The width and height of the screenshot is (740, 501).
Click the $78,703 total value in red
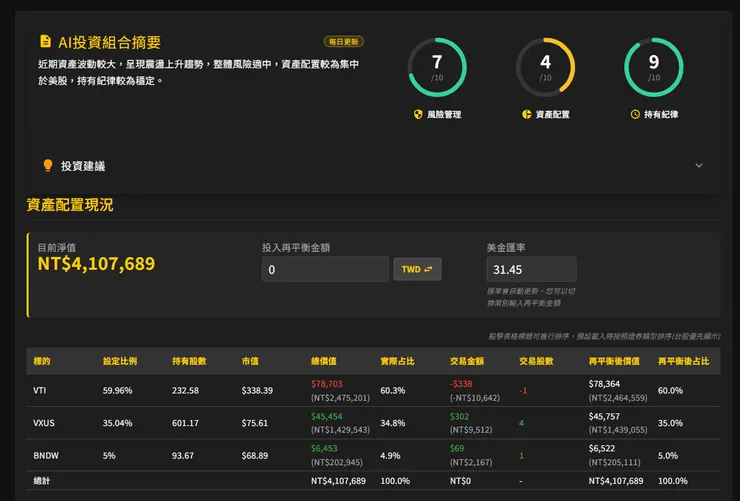[x=327, y=384]
